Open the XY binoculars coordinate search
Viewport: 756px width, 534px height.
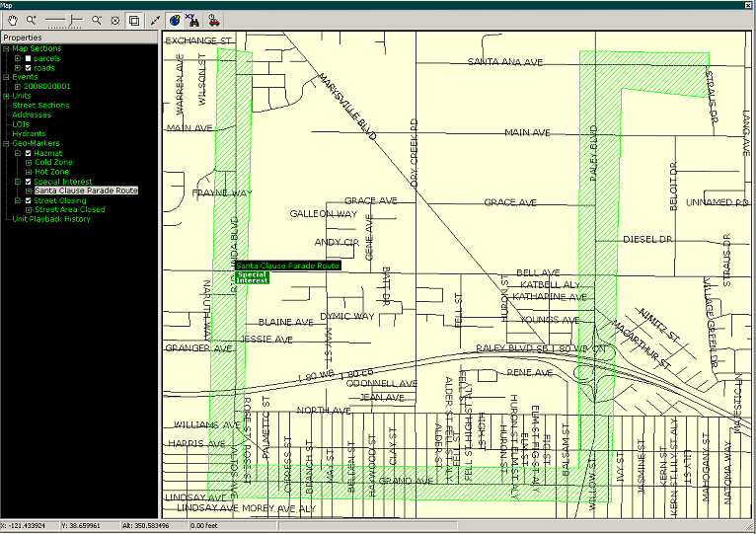193,19
